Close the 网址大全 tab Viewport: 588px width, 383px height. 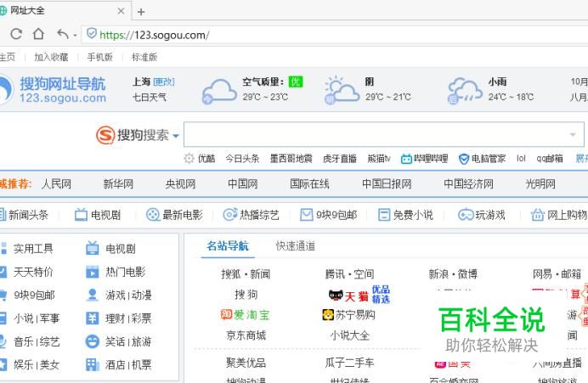121,11
